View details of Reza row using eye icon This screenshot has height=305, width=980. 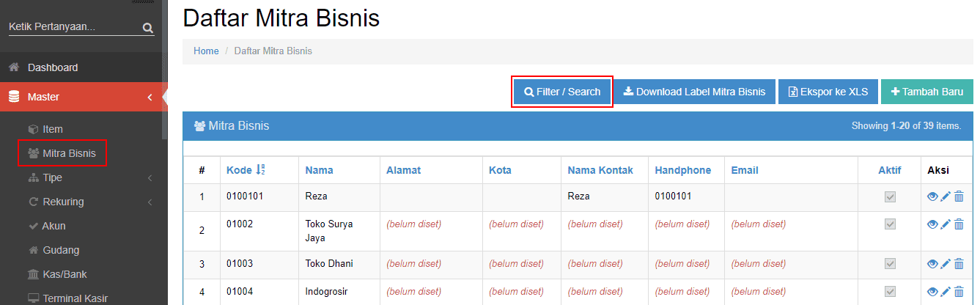[x=932, y=196]
